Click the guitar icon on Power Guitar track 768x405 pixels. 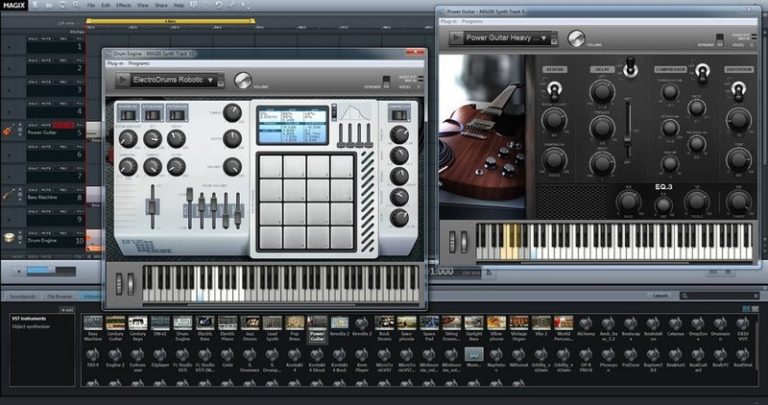(8, 130)
